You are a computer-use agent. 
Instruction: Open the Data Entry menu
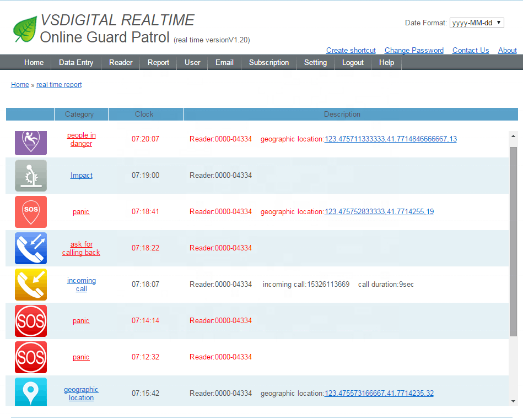pos(76,63)
